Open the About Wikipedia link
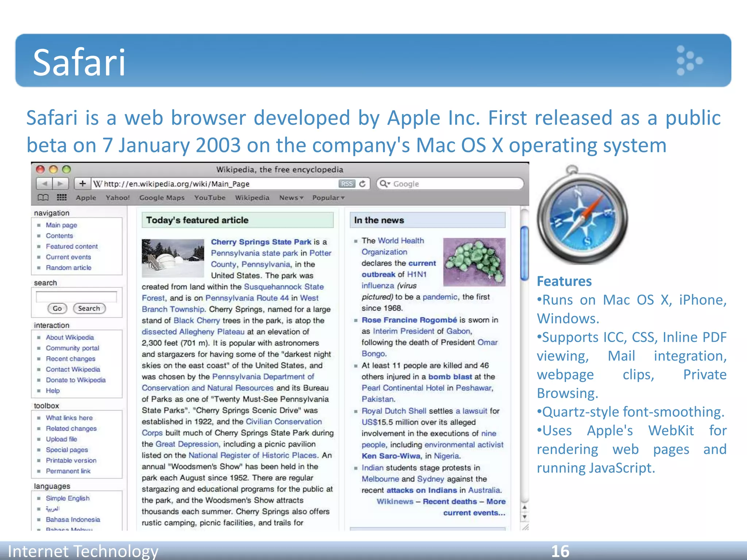Screen dimensions: 747x560 tap(70, 337)
